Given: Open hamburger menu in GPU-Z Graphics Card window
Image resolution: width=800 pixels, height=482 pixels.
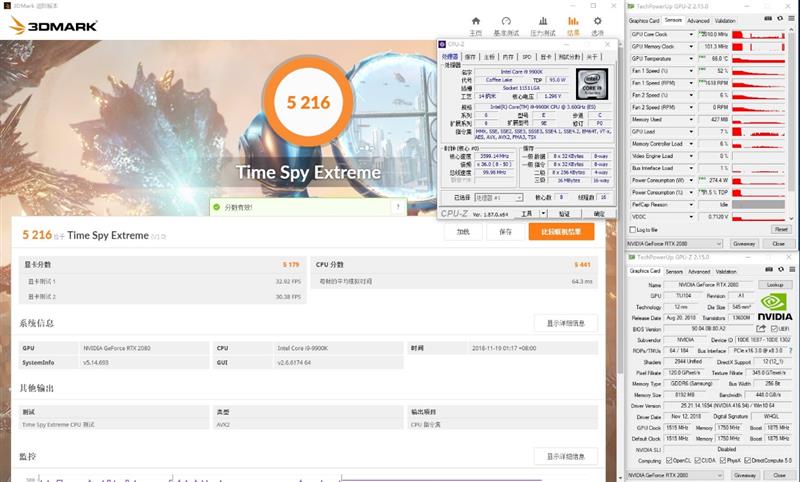Looking at the screenshot, I should point(792,270).
